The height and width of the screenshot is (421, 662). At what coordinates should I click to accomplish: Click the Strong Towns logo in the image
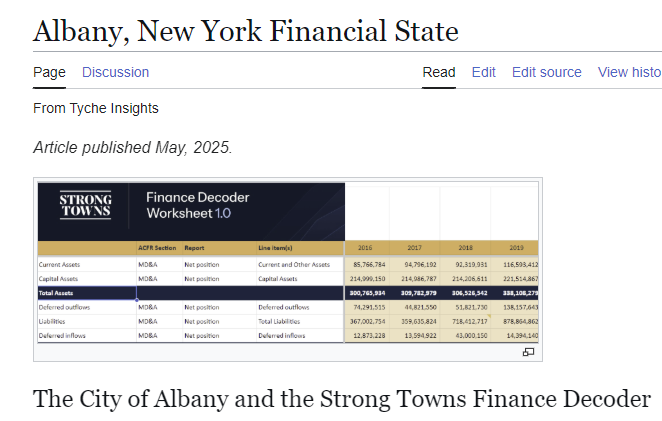[86, 205]
